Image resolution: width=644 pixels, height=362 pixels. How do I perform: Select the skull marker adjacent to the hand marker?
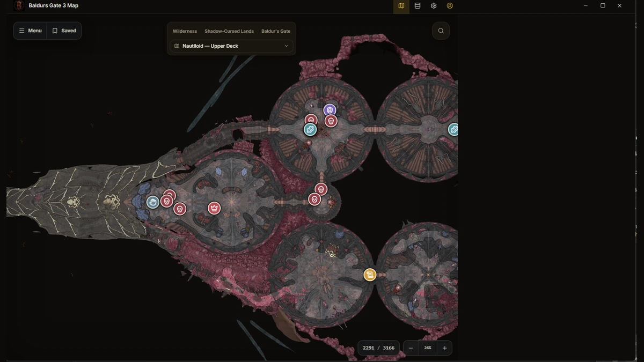click(166, 201)
